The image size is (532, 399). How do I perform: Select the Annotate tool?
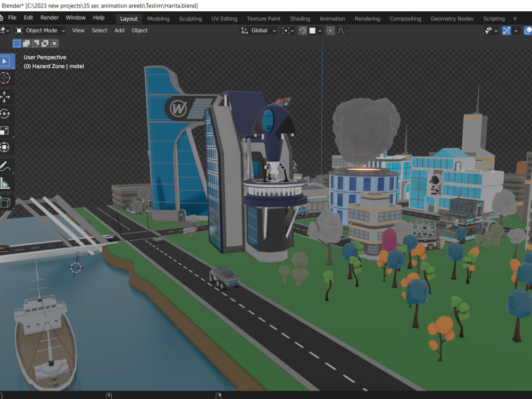tap(7, 167)
